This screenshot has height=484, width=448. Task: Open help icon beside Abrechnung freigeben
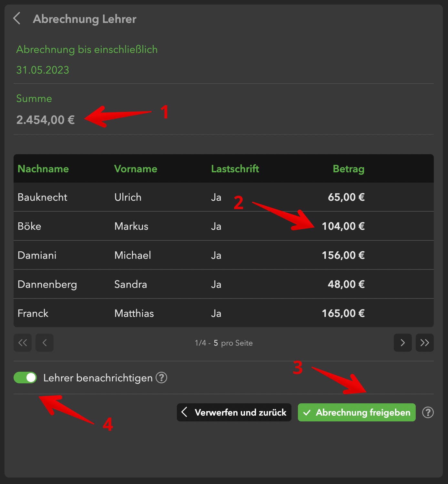428,412
